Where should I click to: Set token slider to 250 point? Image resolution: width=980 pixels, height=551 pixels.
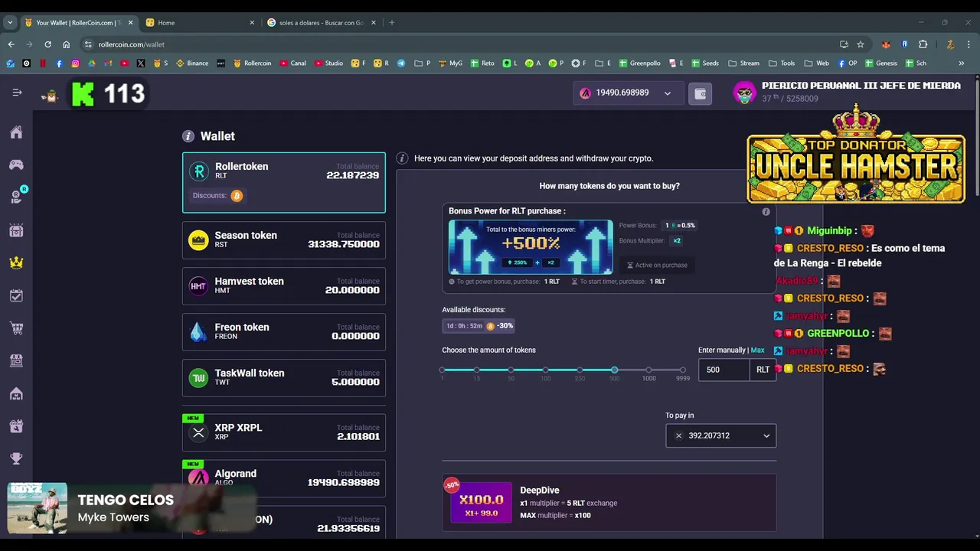pos(580,370)
